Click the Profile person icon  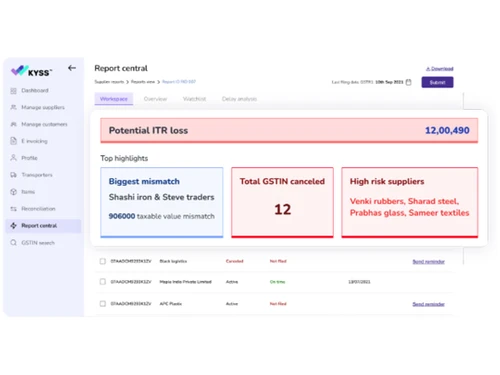13,158
